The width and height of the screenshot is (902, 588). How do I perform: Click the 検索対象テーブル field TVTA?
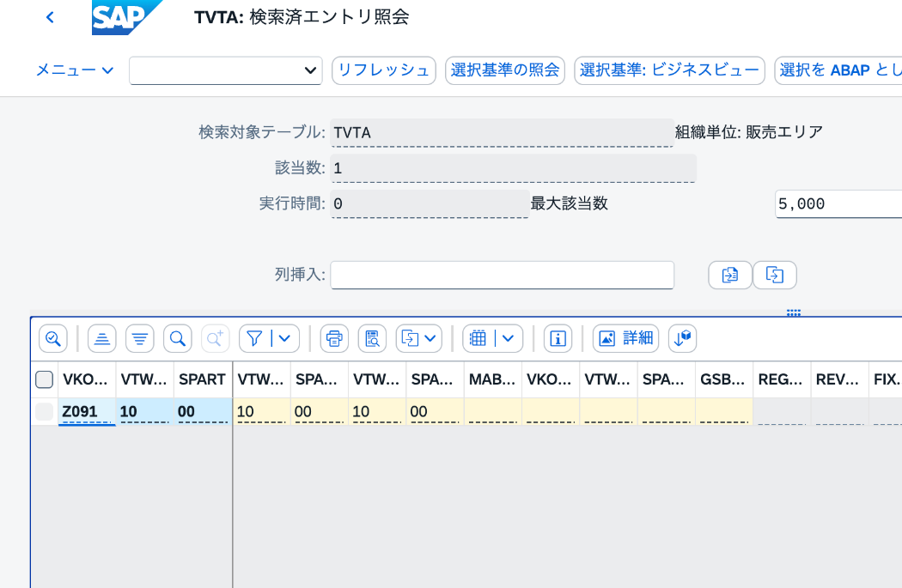coord(502,133)
